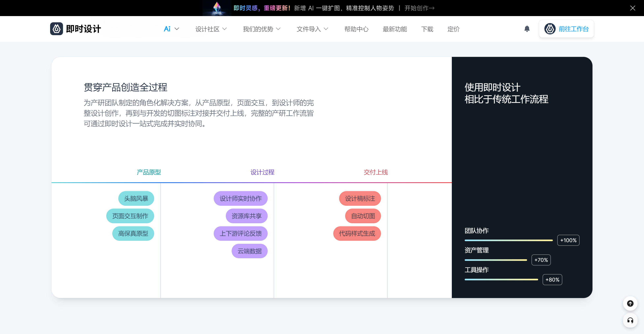644x334 pixels.
Task: Click the crystal graphic in the top banner
Action: (x=217, y=8)
